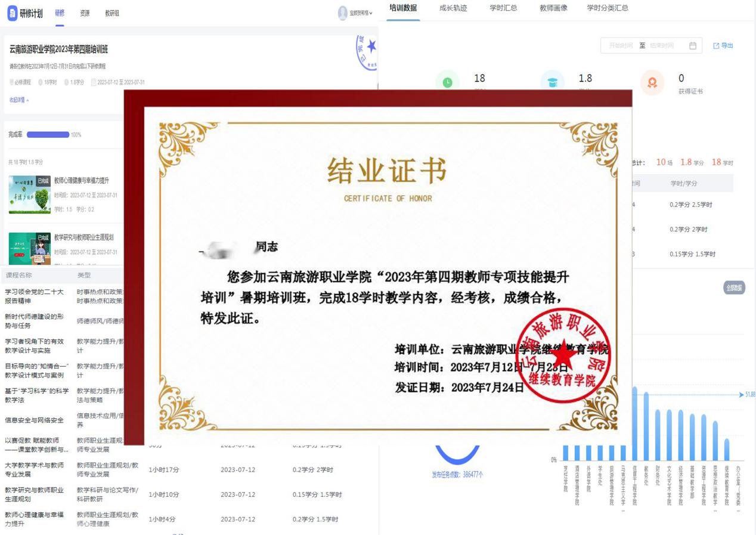The width and height of the screenshot is (756, 535).
Task: Open course 教师心理健康与幸福力提升 title
Action: [82, 181]
